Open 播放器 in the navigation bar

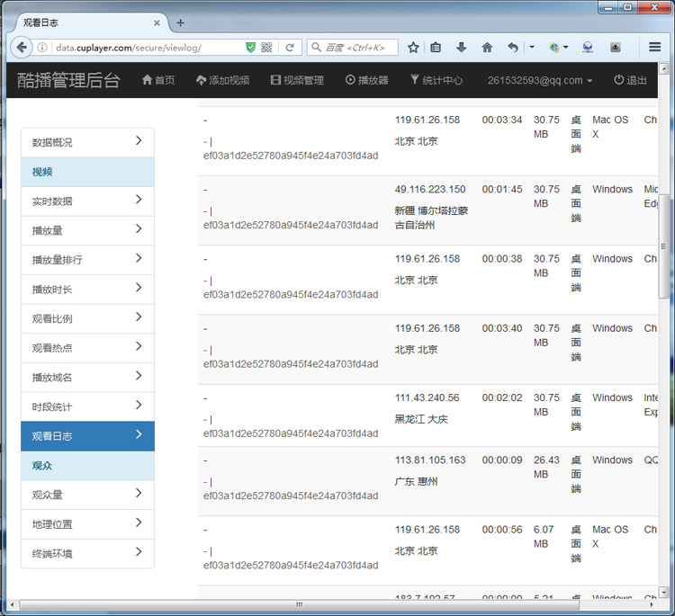367,80
